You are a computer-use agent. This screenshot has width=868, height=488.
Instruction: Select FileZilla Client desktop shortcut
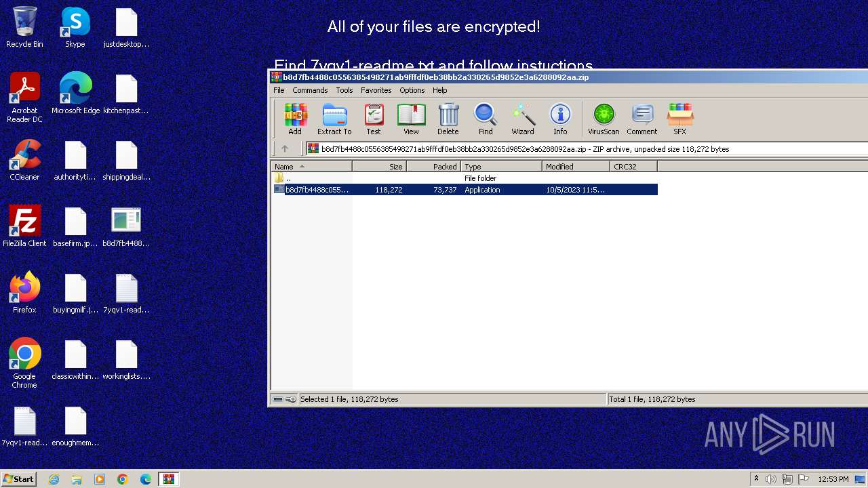point(24,226)
